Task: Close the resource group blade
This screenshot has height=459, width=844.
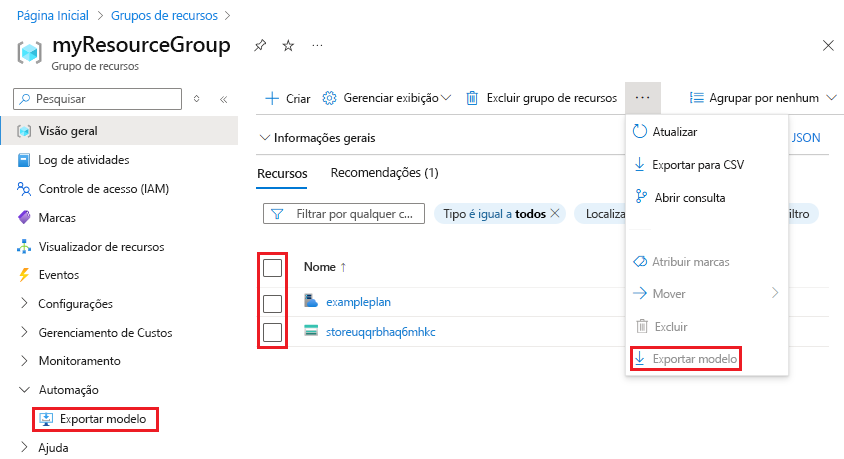Action: coord(828,46)
